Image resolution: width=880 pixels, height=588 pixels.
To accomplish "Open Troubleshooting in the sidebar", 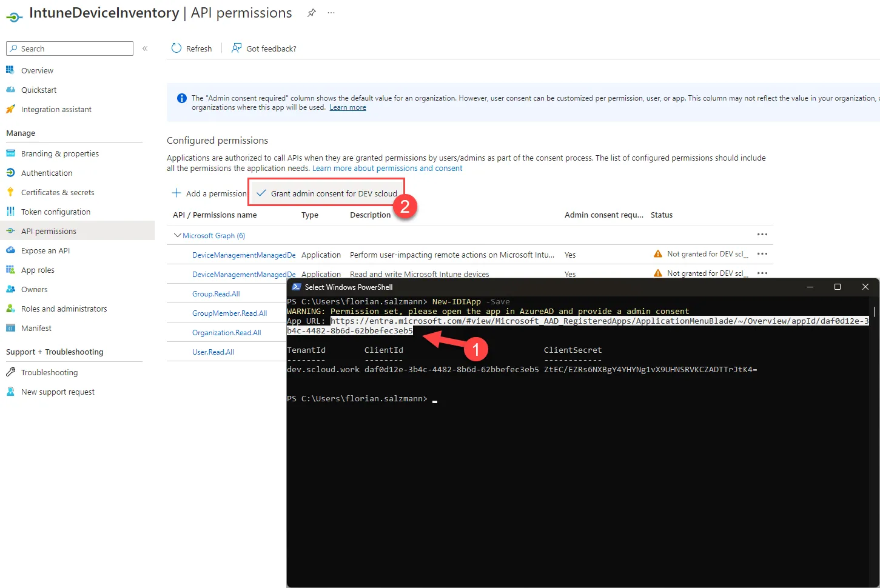I will (50, 372).
